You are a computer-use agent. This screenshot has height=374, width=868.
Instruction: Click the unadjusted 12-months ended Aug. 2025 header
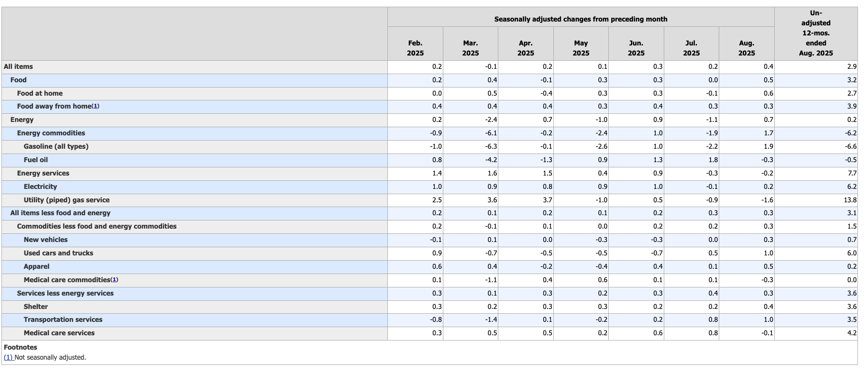815,33
